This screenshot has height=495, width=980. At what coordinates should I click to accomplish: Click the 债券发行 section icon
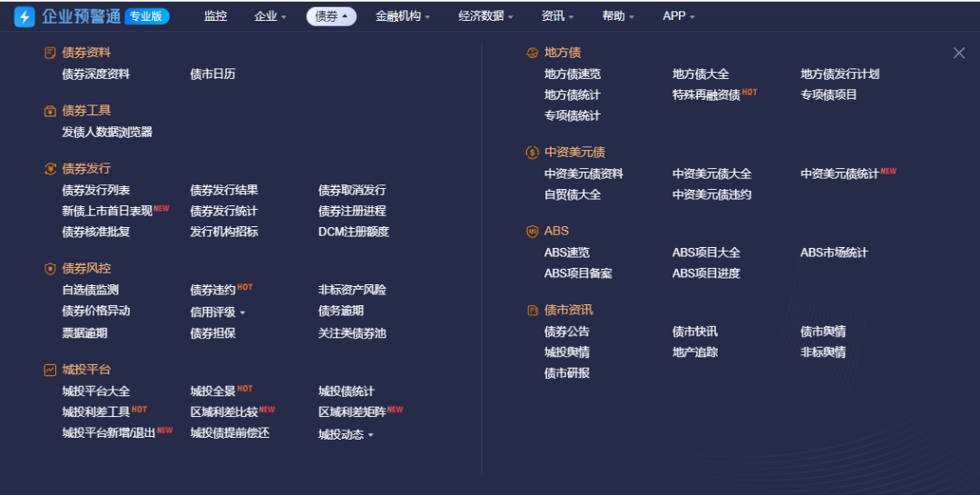coord(50,168)
